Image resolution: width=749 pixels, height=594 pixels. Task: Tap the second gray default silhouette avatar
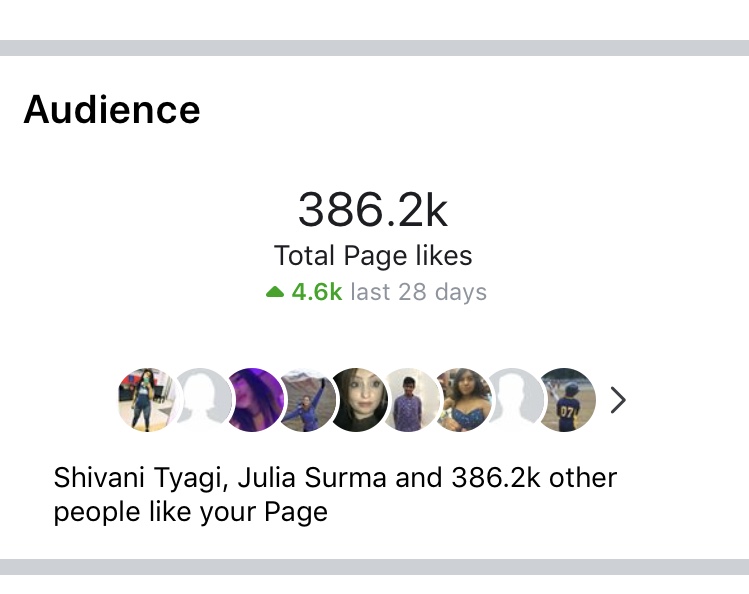tap(515, 400)
